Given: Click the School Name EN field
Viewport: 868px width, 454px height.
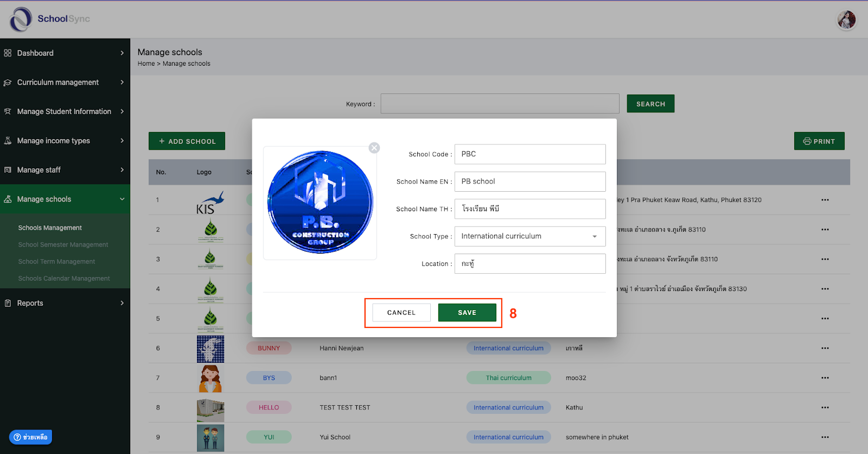Looking at the screenshot, I should click(x=530, y=181).
